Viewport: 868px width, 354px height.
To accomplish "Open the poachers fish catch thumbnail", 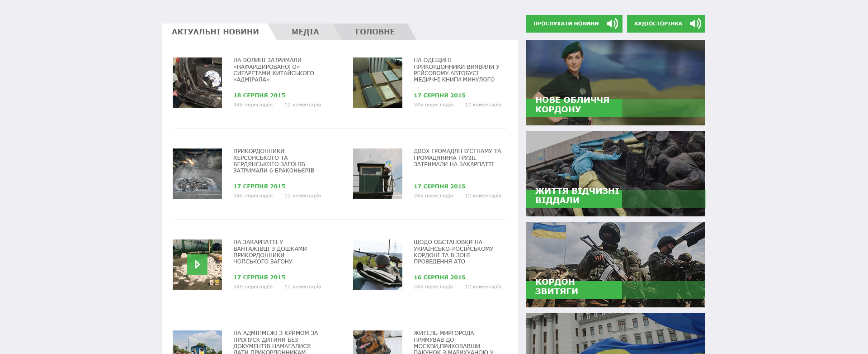I will pos(197,174).
